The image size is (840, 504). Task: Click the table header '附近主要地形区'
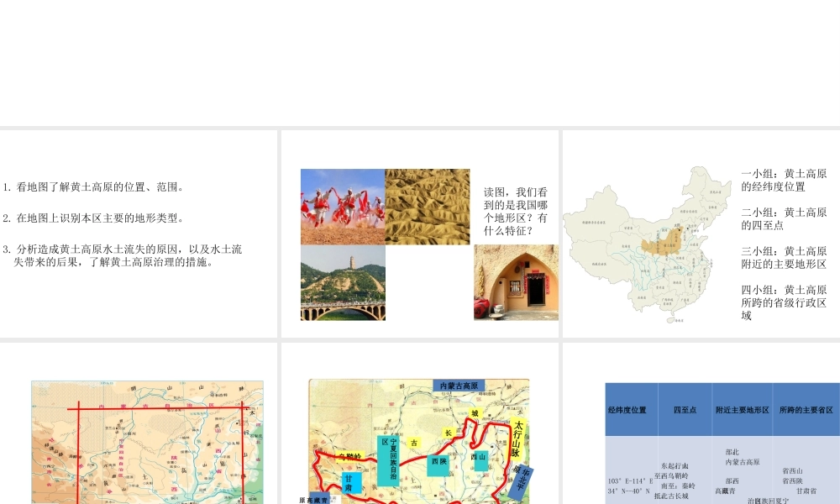(x=743, y=410)
